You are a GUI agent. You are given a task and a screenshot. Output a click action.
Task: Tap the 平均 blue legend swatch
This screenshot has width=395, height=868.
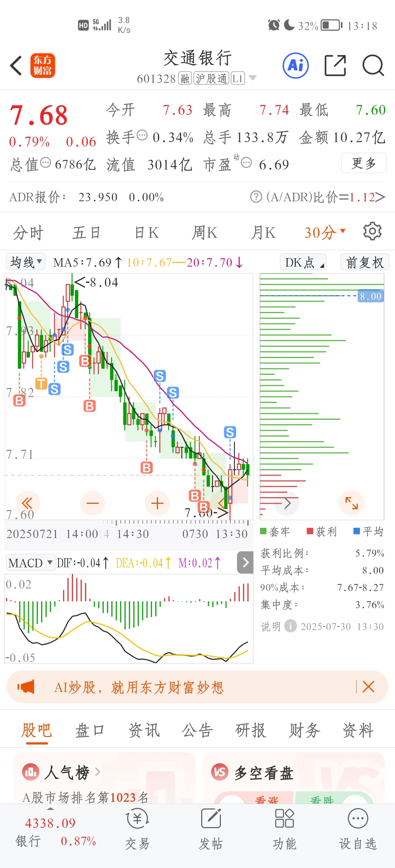[357, 531]
